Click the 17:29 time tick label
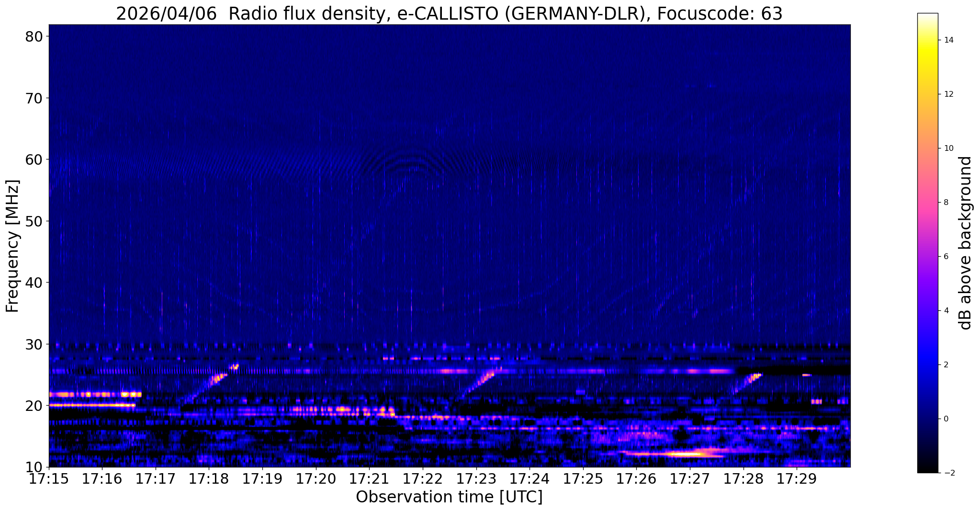 pyautogui.click(x=797, y=478)
